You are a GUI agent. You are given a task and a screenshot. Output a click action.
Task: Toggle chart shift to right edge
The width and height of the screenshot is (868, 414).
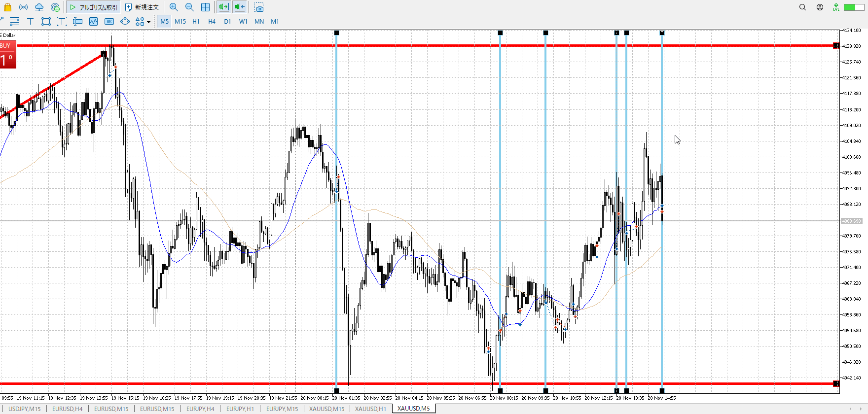240,7
